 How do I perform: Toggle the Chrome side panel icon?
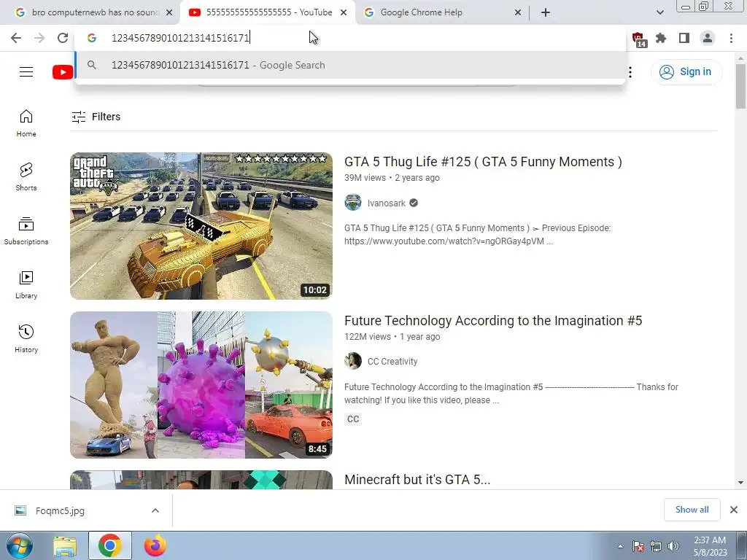tap(684, 38)
